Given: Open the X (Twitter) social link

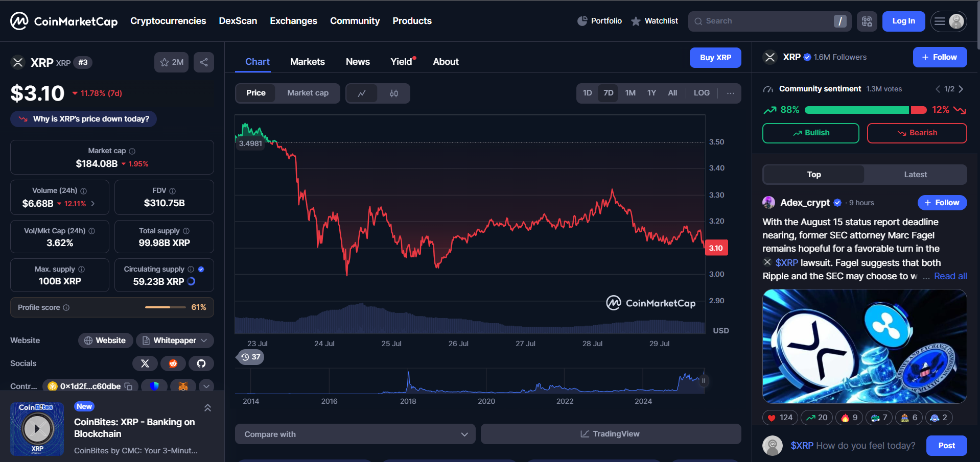Looking at the screenshot, I should pyautogui.click(x=145, y=363).
